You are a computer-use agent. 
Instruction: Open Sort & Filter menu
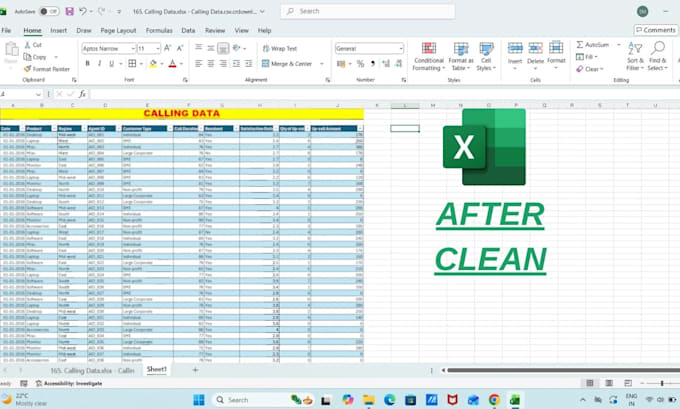pos(635,56)
